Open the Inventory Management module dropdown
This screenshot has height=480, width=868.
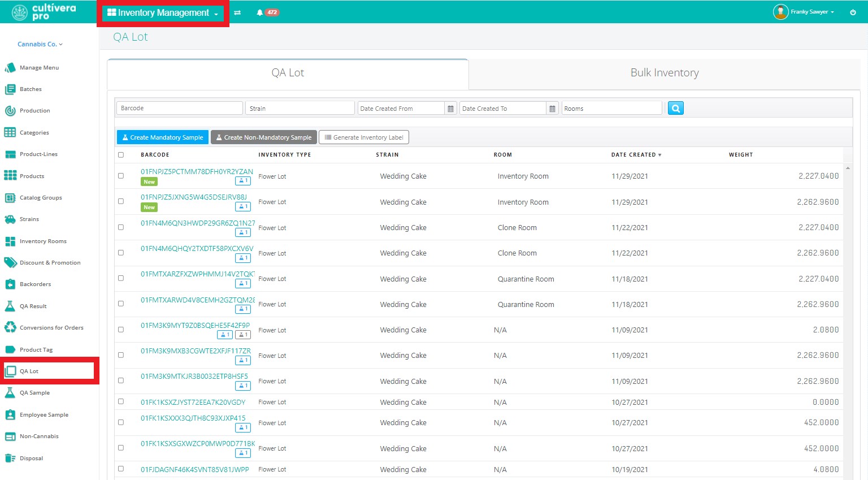163,13
